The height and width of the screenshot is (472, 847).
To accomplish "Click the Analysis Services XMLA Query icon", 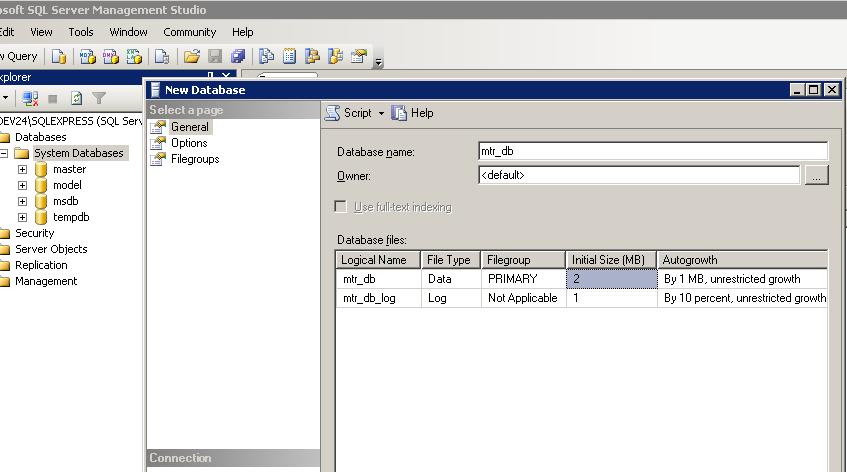I will 134,56.
